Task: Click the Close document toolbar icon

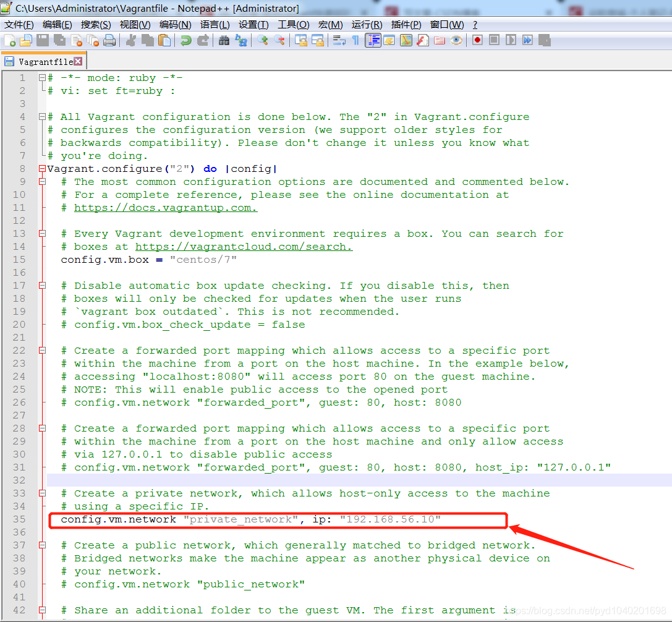Action: pos(76,40)
